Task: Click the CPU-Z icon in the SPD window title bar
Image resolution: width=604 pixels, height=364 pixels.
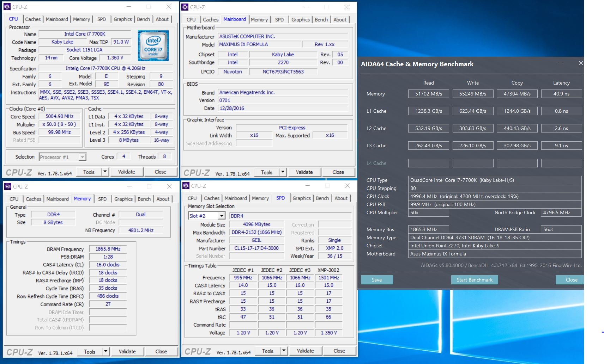Action: 186,186
